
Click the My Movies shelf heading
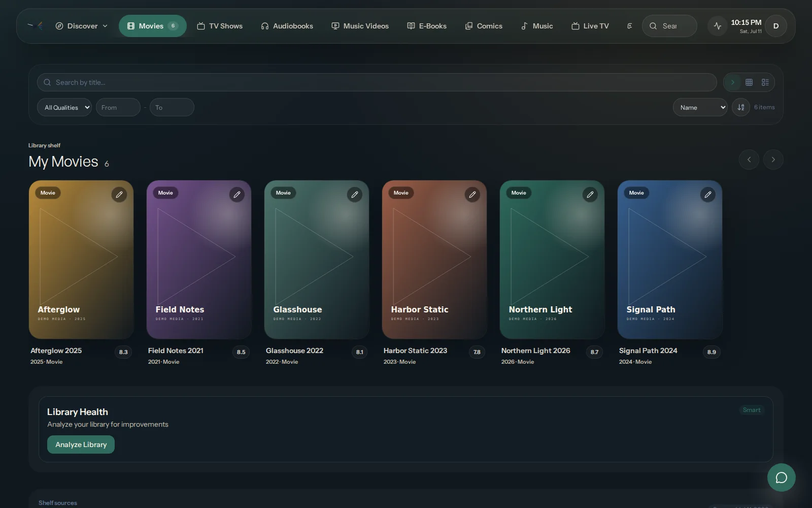(63, 162)
